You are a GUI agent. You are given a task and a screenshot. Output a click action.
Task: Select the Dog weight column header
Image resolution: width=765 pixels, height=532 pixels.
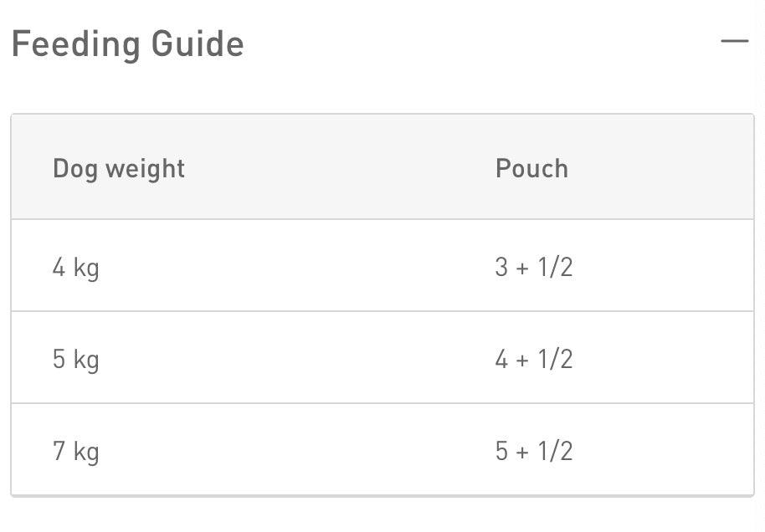pos(119,169)
